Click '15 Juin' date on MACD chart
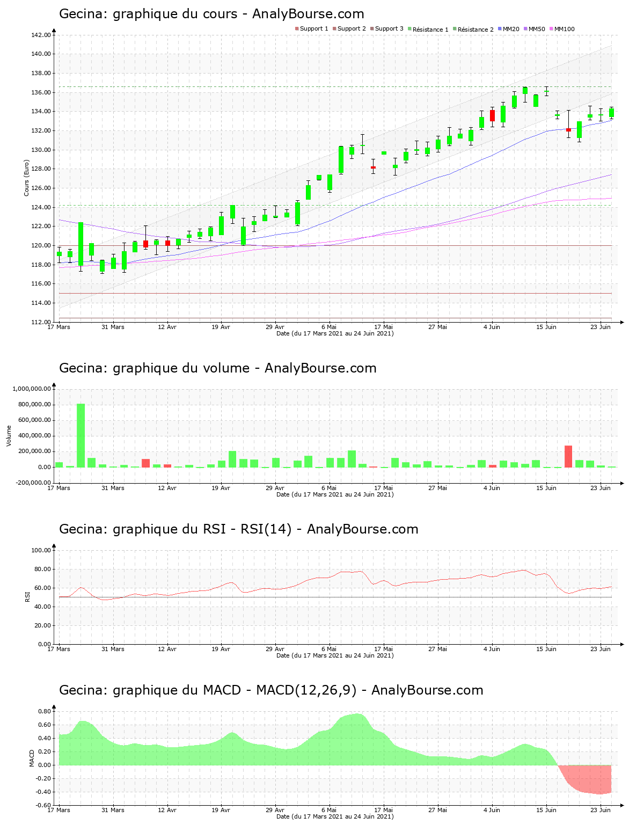This screenshot has width=644, height=832. (x=546, y=810)
